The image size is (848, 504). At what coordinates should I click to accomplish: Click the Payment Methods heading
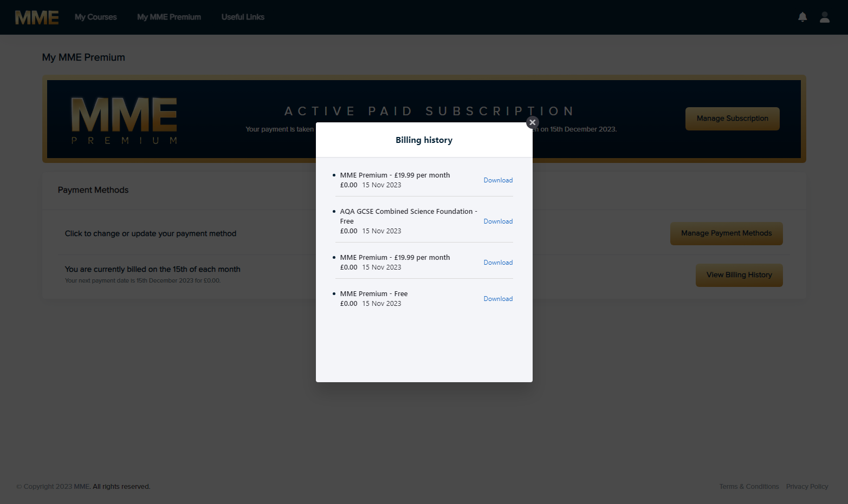93,190
